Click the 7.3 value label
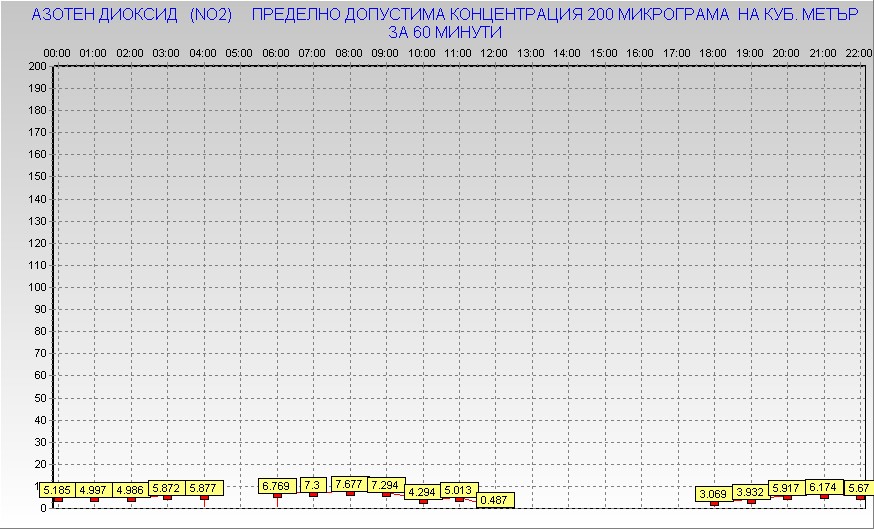The width and height of the screenshot is (874, 529). (x=313, y=485)
